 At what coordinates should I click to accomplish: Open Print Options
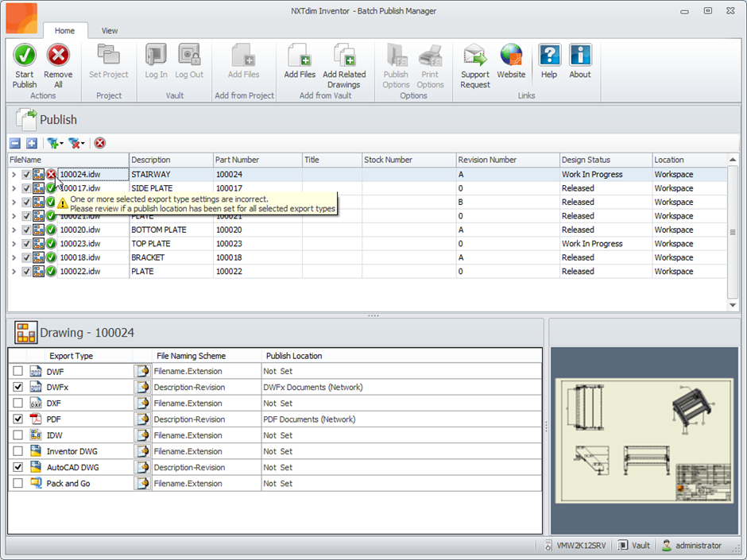coord(430,56)
